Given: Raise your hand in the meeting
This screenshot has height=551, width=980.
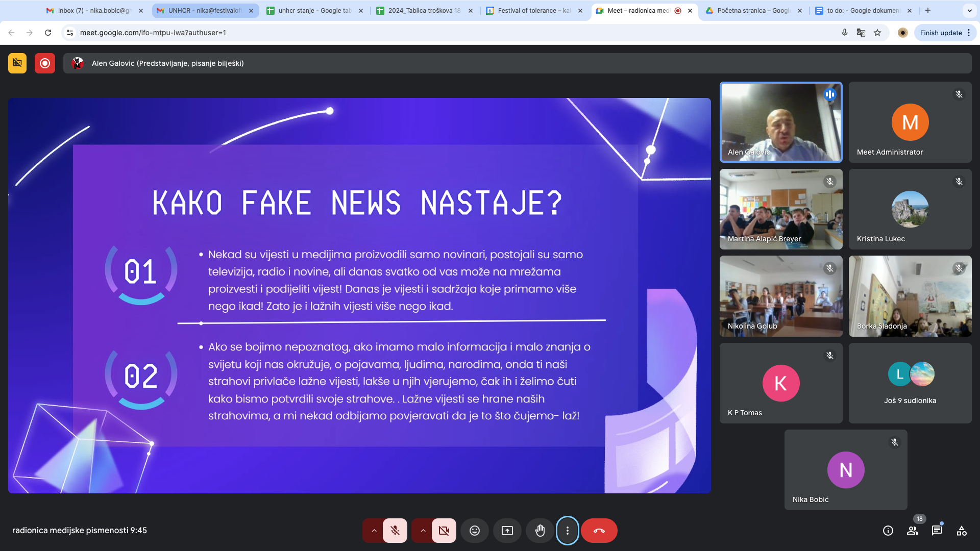Looking at the screenshot, I should 540,531.
